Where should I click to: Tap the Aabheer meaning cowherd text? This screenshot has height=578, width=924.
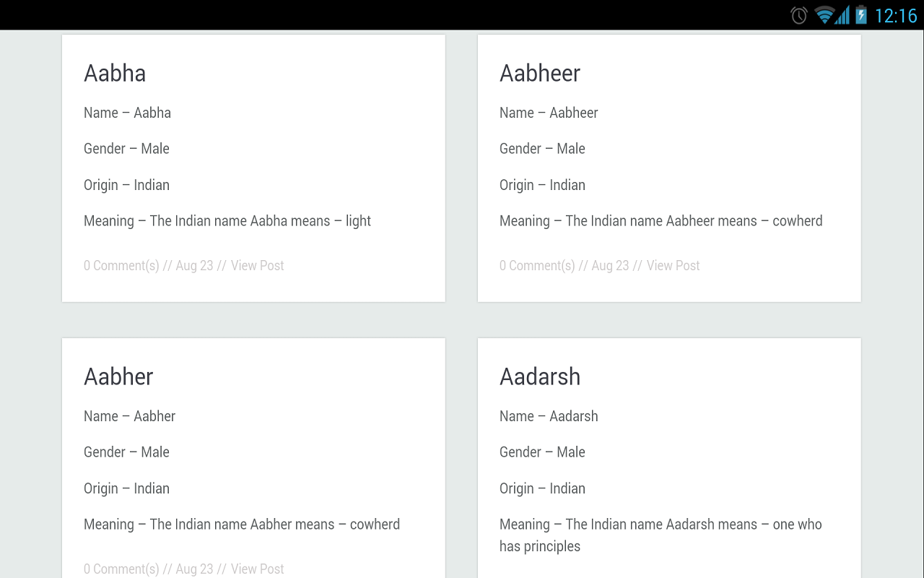tap(661, 221)
